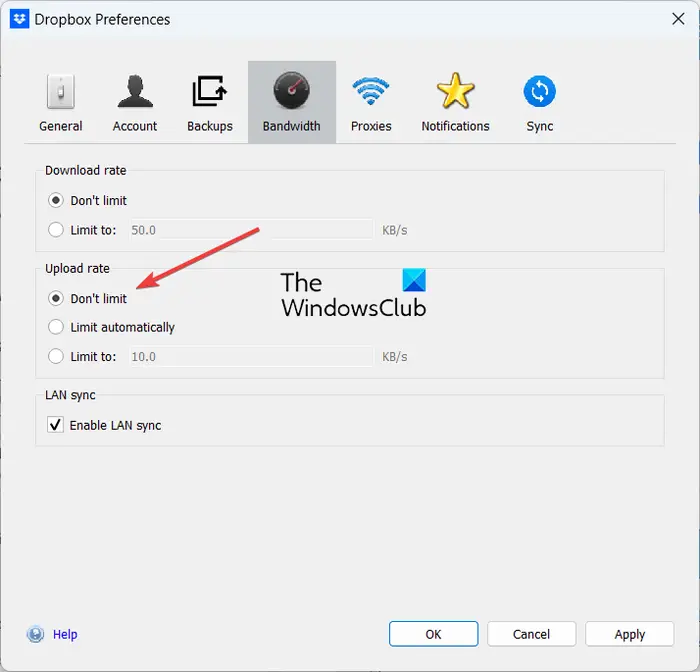Click the Apply button
Image resolution: width=700 pixels, height=672 pixels.
(x=629, y=634)
